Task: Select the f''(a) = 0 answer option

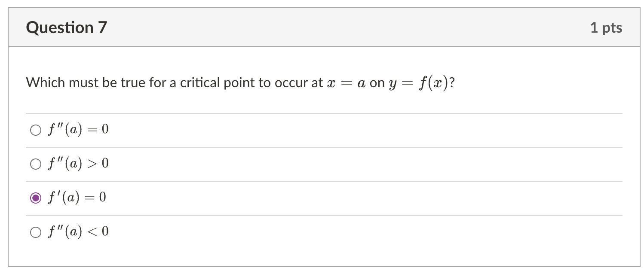Action: click(77, 129)
